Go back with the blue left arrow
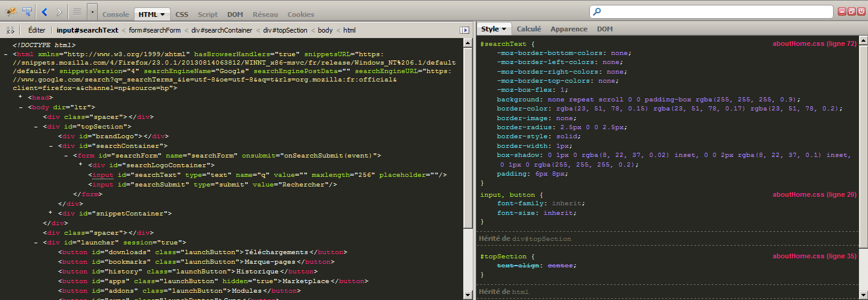This screenshot has height=300, width=868. tap(45, 11)
